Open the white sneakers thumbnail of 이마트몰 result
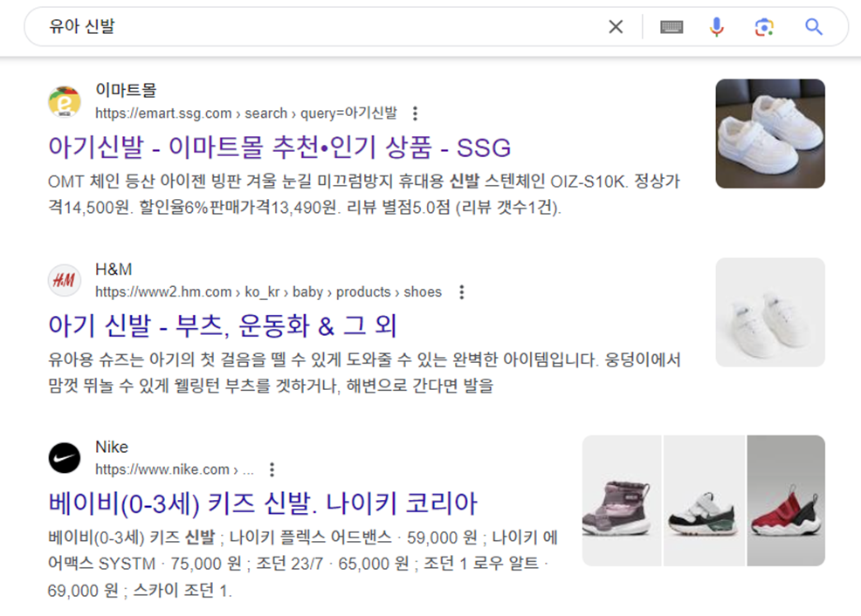 770,133
